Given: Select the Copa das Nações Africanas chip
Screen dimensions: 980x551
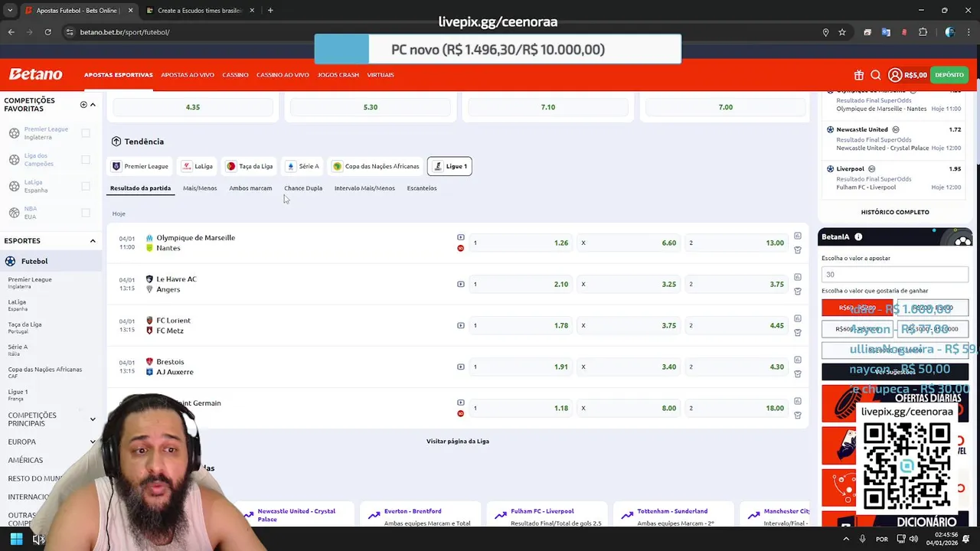Looking at the screenshot, I should [x=376, y=166].
